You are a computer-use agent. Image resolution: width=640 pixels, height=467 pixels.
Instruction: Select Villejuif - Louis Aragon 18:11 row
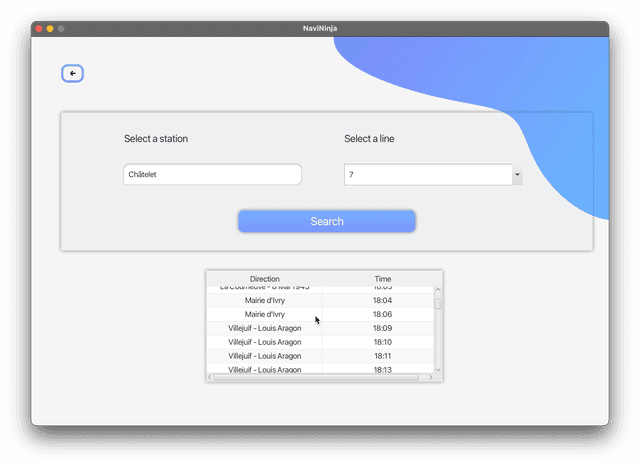point(320,356)
